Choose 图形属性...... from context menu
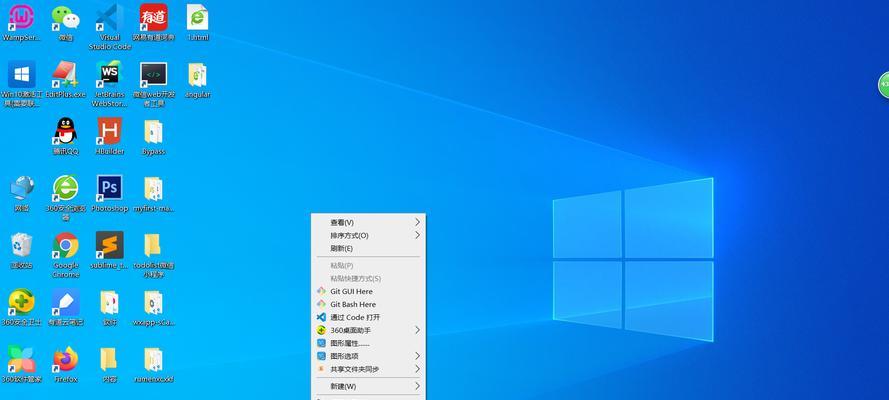This screenshot has height=400, width=889. (368, 343)
